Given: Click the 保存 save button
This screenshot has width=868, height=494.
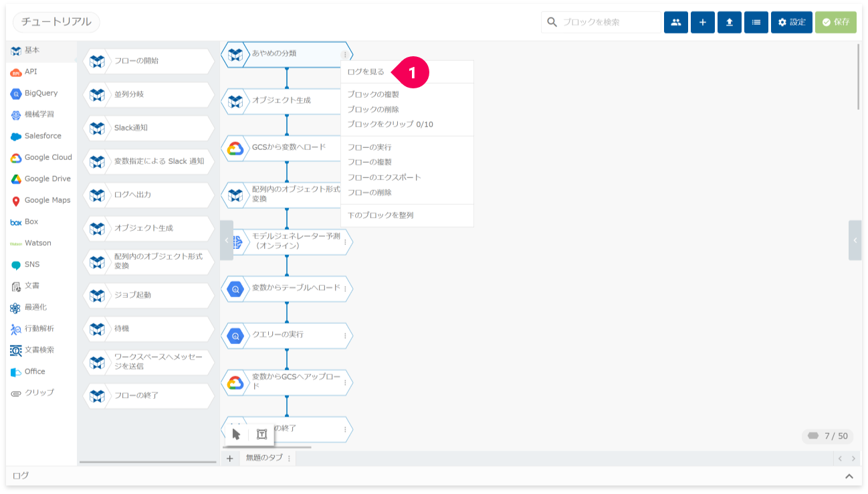Looking at the screenshot, I should pos(835,22).
